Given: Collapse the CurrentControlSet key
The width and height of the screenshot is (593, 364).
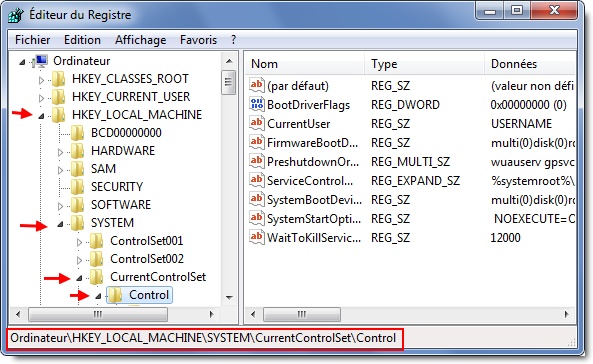Looking at the screenshot, I should 79,278.
